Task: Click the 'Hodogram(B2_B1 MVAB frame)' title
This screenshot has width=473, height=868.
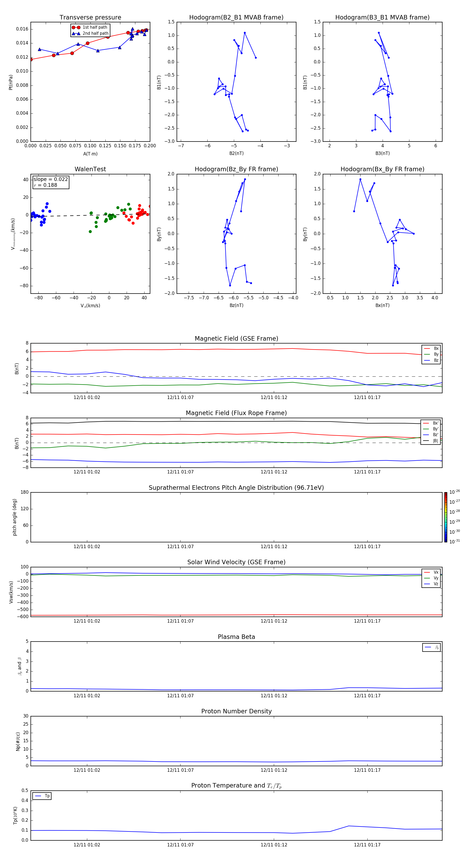Action: [x=236, y=17]
